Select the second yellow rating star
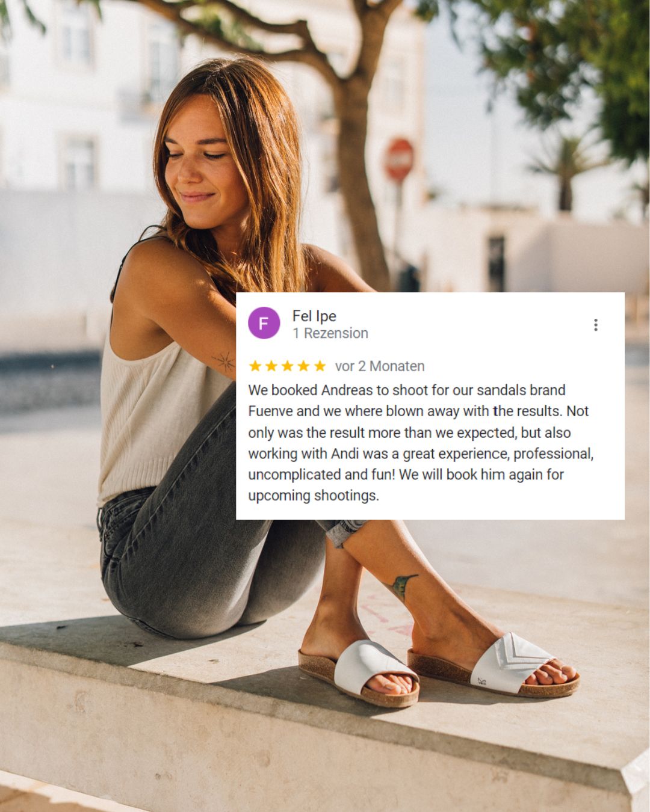The image size is (650, 812). 271,366
